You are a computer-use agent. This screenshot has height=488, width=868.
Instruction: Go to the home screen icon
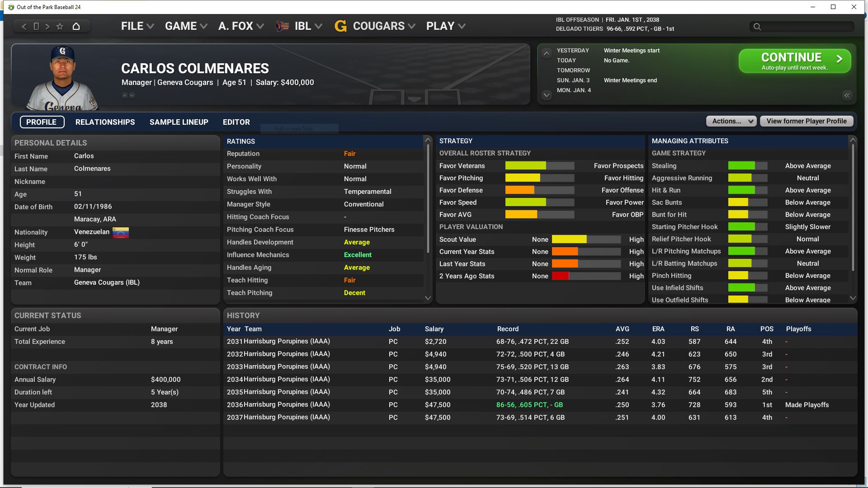coord(76,26)
